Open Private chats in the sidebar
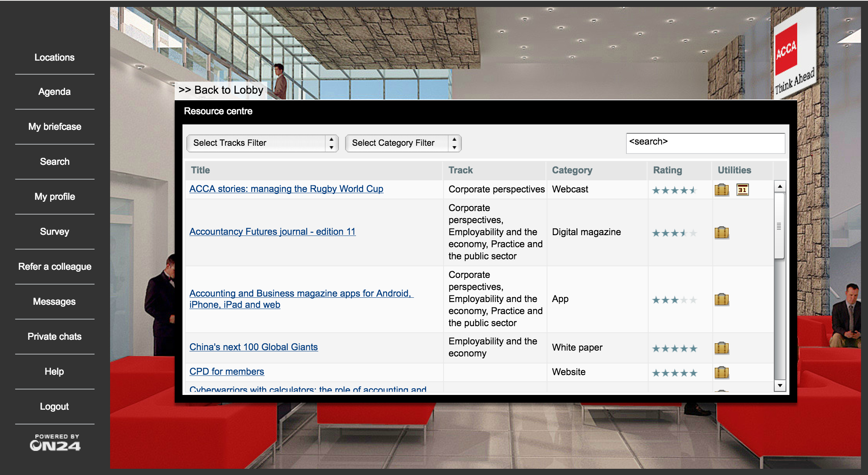The height and width of the screenshot is (475, 868). [x=54, y=337]
